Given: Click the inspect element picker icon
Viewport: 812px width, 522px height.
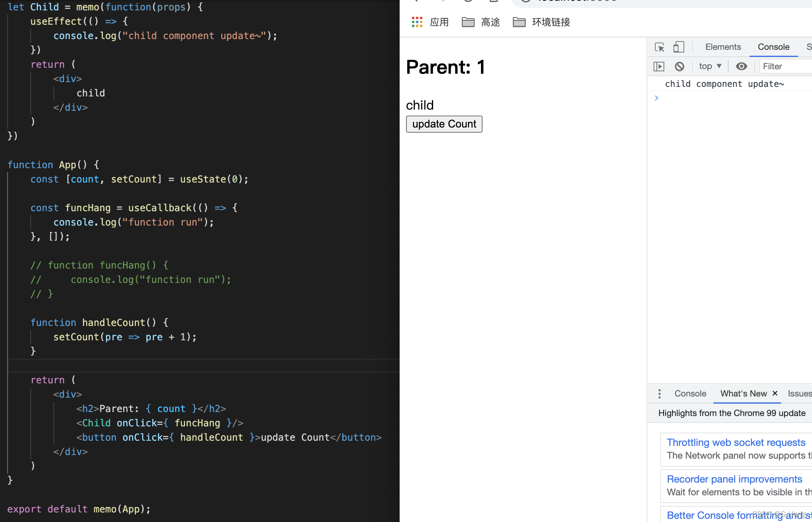Looking at the screenshot, I should click(x=660, y=47).
